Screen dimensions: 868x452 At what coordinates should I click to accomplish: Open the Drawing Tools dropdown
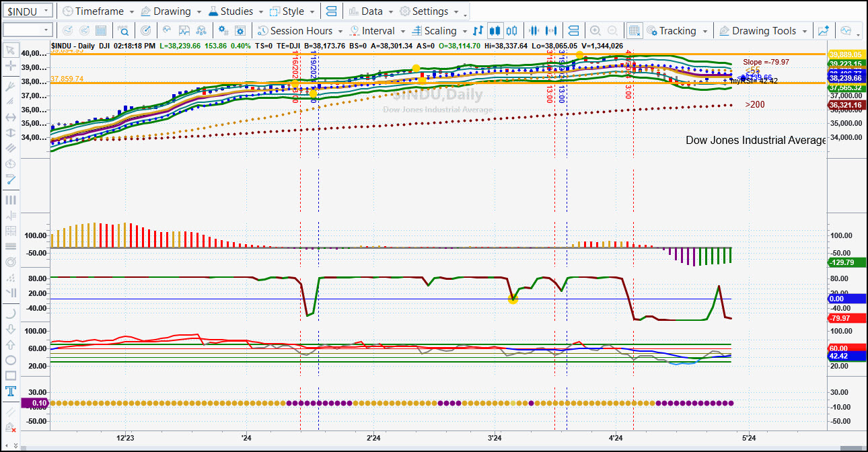click(764, 30)
